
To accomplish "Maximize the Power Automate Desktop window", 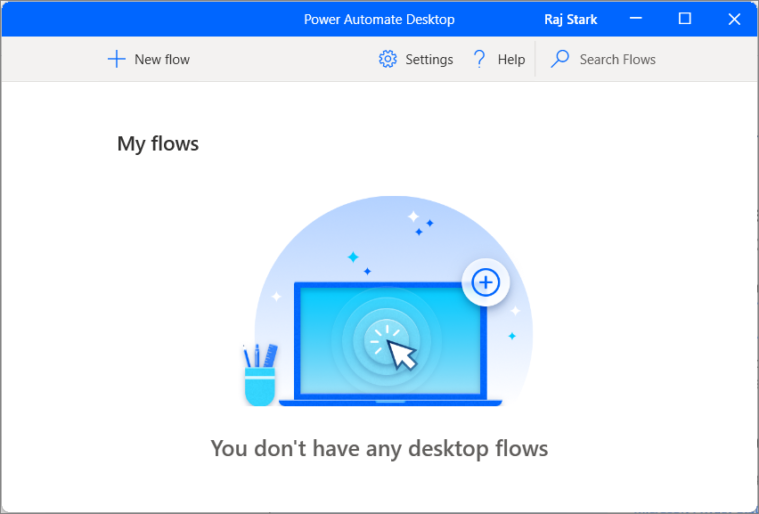I will coord(684,19).
